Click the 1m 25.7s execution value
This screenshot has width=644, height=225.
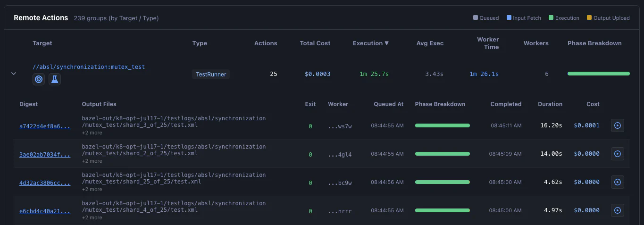(x=374, y=74)
